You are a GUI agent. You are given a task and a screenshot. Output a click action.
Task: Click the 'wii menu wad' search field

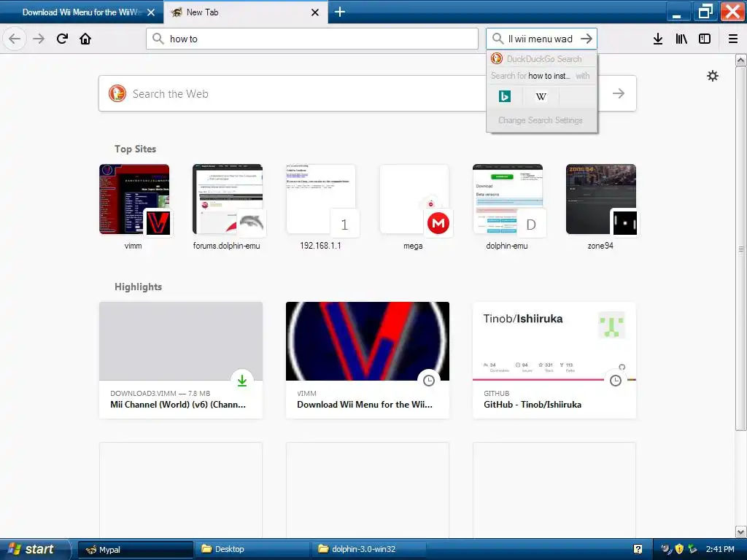click(541, 39)
